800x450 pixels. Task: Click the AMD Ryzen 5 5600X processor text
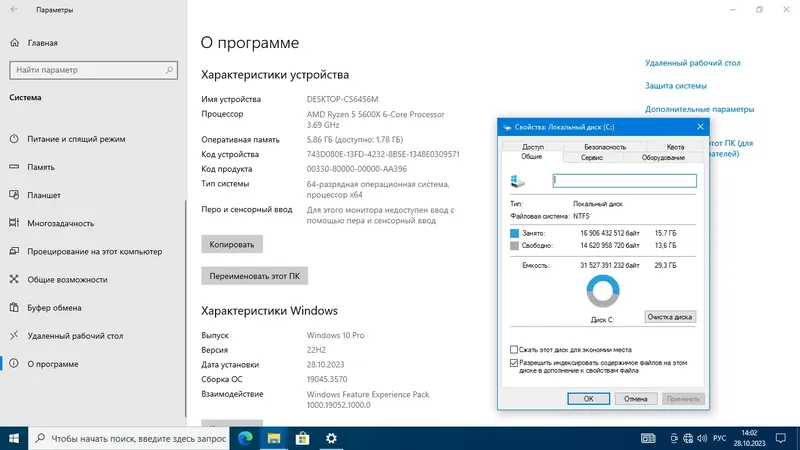pyautogui.click(x=376, y=119)
